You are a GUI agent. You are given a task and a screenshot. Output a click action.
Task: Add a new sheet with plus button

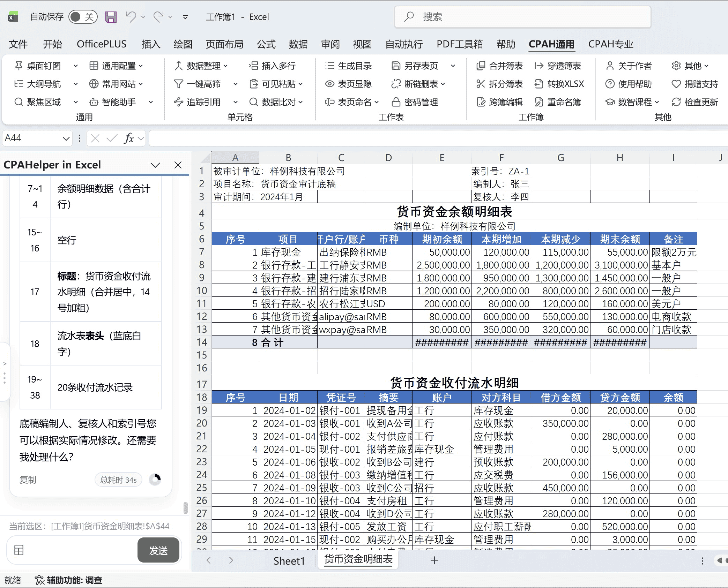pyautogui.click(x=434, y=560)
